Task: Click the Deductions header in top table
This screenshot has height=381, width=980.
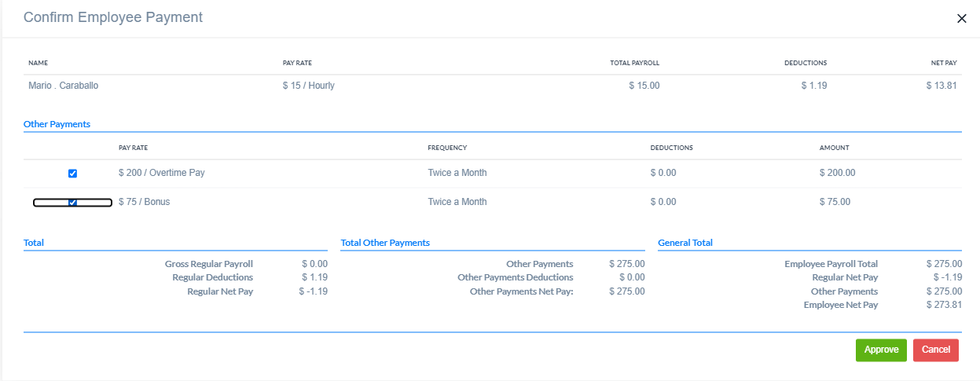Action: [x=805, y=63]
